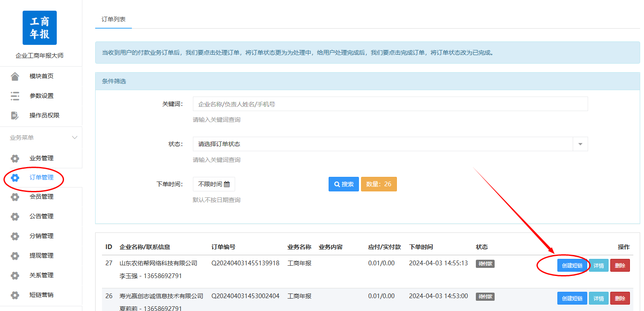Click the home icon beside 模块首页
Screen dimensions: 644x311
[15, 76]
